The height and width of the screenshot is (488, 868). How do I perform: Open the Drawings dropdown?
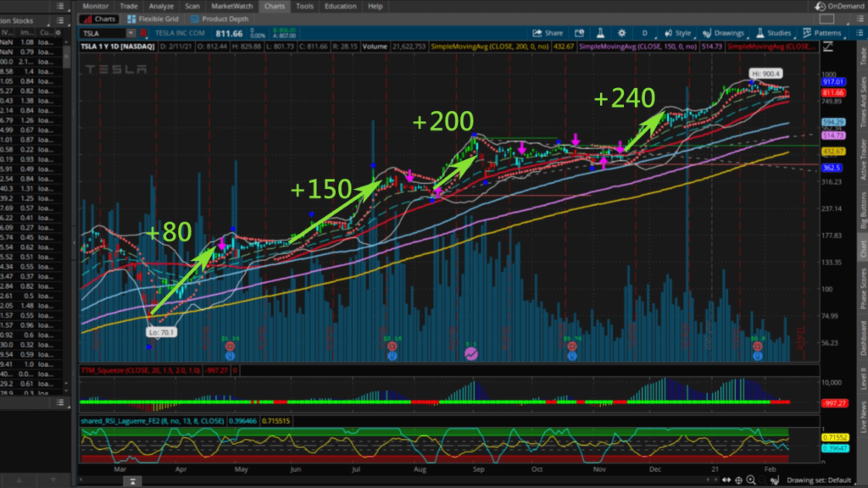click(724, 33)
